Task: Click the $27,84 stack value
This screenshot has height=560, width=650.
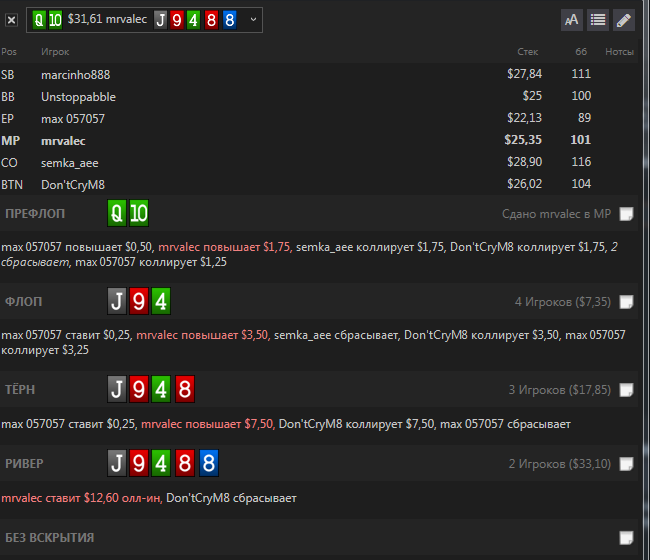Action: pyautogui.click(x=524, y=74)
